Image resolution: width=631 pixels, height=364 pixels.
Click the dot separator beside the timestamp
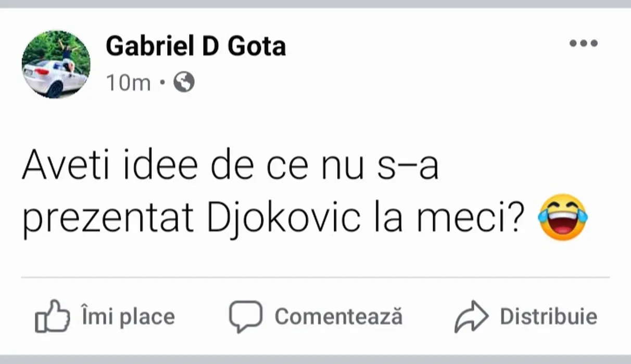(162, 82)
